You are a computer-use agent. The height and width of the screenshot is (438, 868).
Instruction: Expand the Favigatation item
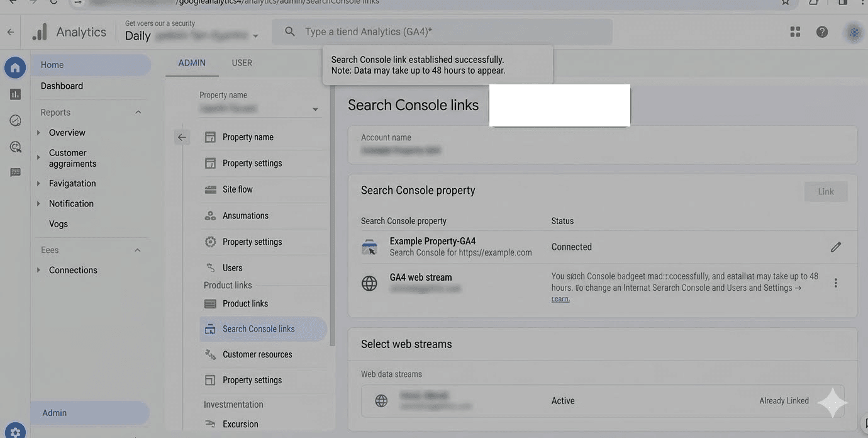tap(38, 184)
